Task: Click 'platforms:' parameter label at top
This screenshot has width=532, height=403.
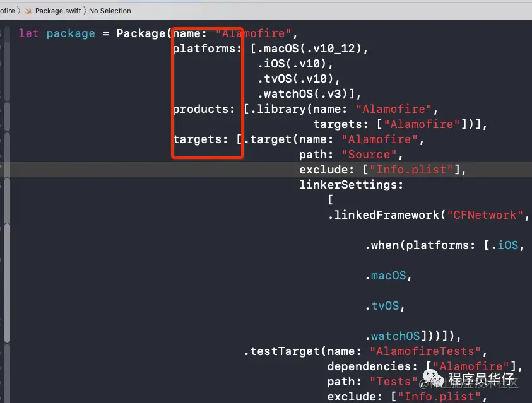Action: click(207, 49)
